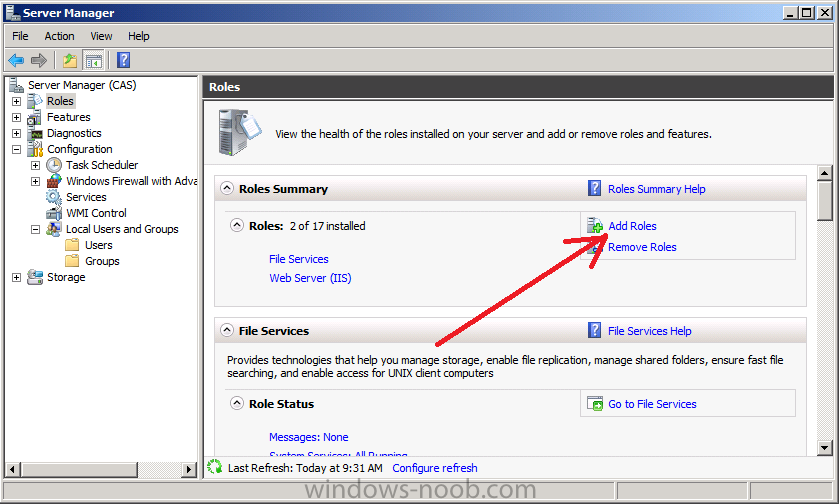Click the Messages: None link
The width and height of the screenshot is (840, 504).
click(x=309, y=437)
